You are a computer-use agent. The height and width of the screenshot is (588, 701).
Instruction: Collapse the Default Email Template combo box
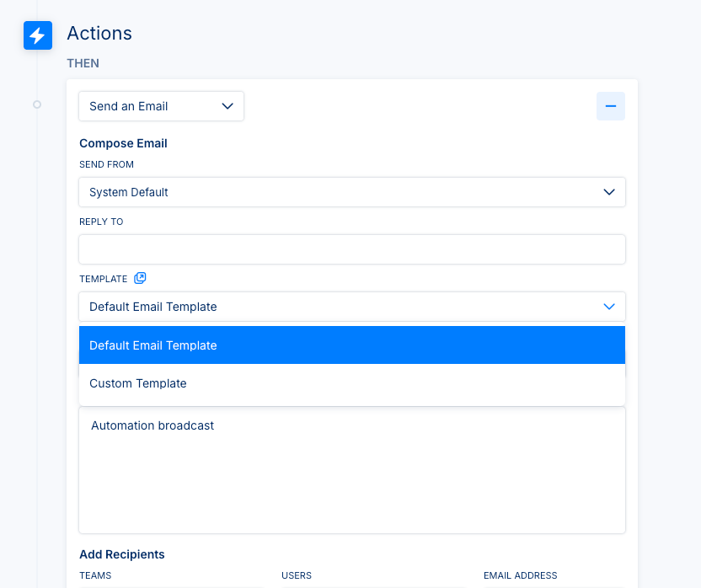[x=351, y=307]
